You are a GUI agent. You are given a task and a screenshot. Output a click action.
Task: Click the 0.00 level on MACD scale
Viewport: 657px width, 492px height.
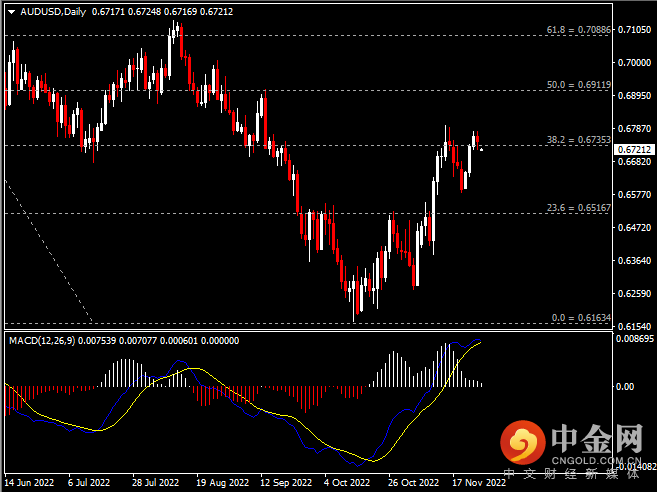pos(625,386)
